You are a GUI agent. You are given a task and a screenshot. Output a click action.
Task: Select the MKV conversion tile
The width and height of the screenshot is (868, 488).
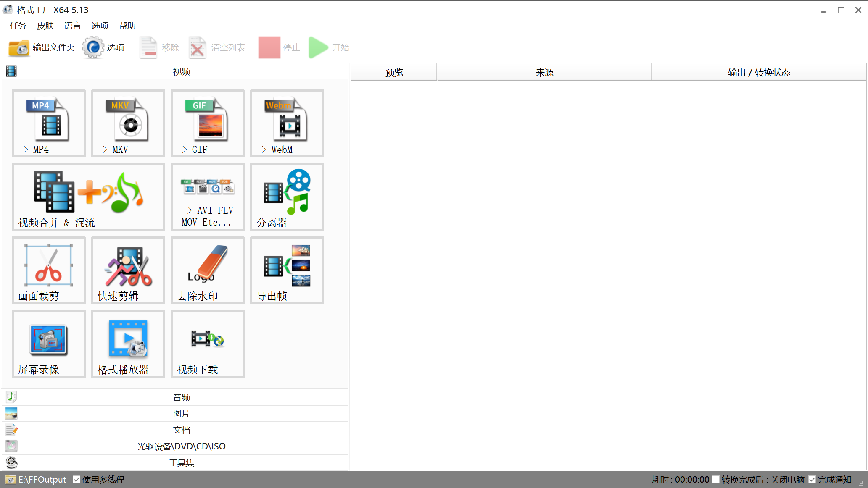tap(128, 123)
